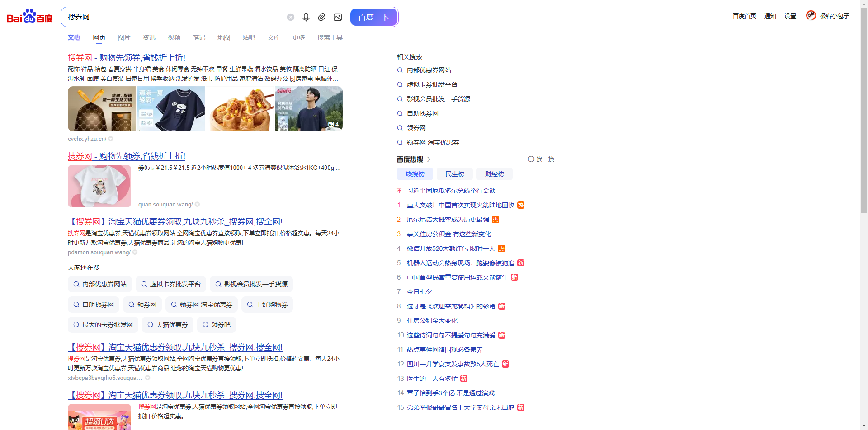Open the 视频 tab
This screenshot has height=430, width=868.
pyautogui.click(x=174, y=37)
